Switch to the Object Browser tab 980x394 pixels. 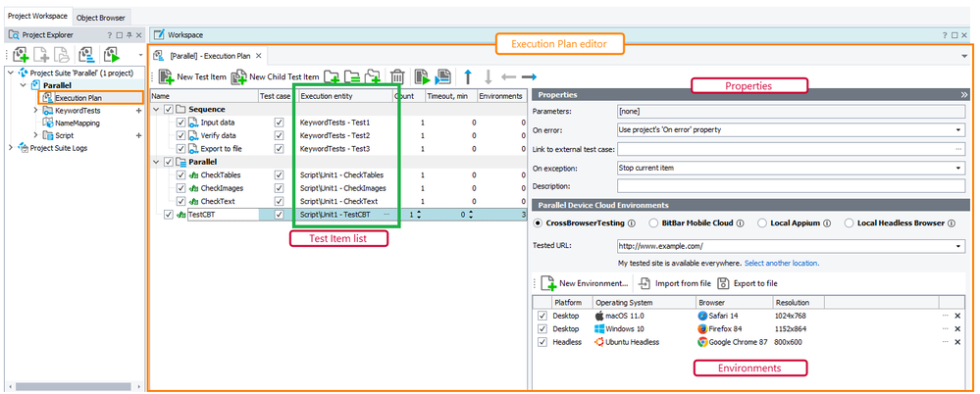(x=100, y=17)
